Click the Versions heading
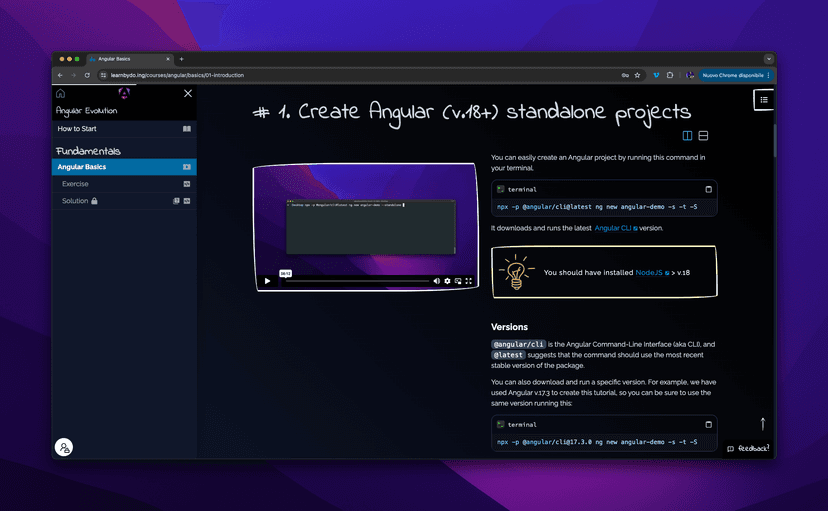 pyautogui.click(x=509, y=327)
